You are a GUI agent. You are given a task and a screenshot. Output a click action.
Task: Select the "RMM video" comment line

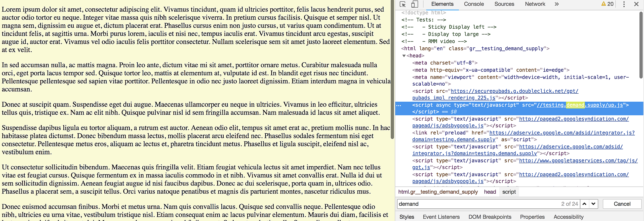tap(434, 41)
